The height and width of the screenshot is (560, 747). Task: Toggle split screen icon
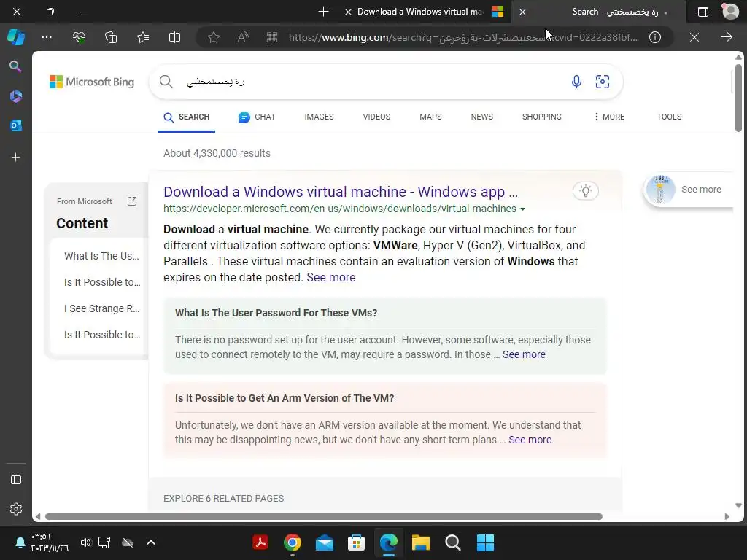point(175,37)
